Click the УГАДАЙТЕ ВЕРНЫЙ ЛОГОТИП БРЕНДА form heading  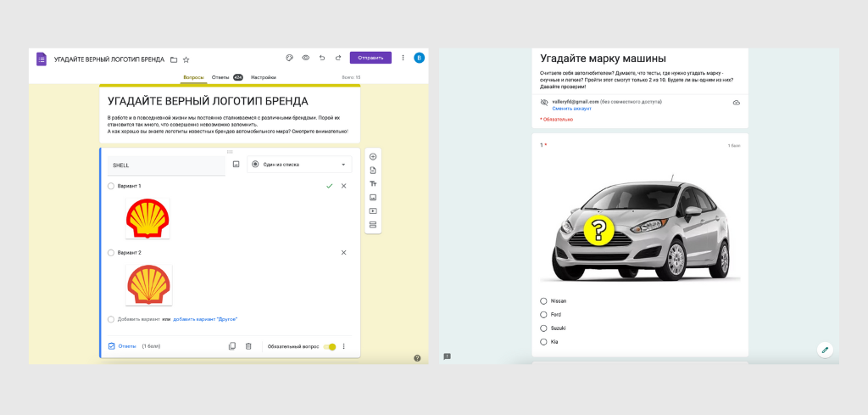tap(208, 101)
